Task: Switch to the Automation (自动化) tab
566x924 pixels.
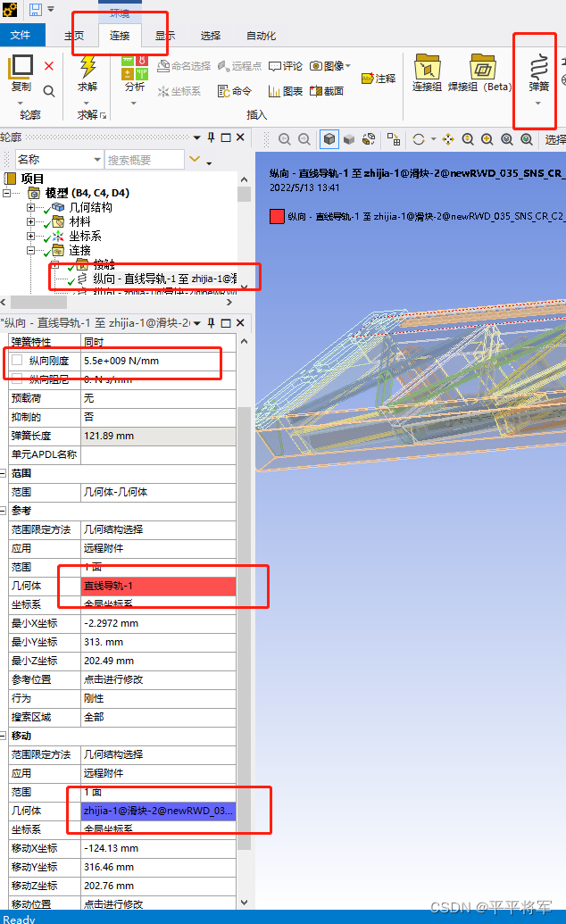Action: click(x=262, y=36)
